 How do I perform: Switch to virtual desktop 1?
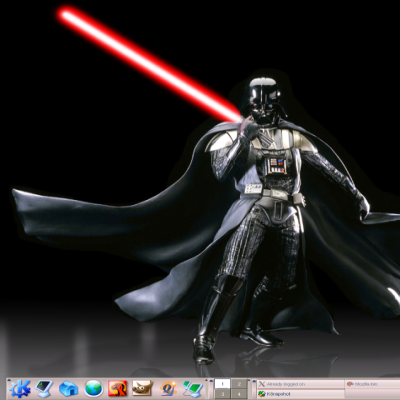coord(222,384)
